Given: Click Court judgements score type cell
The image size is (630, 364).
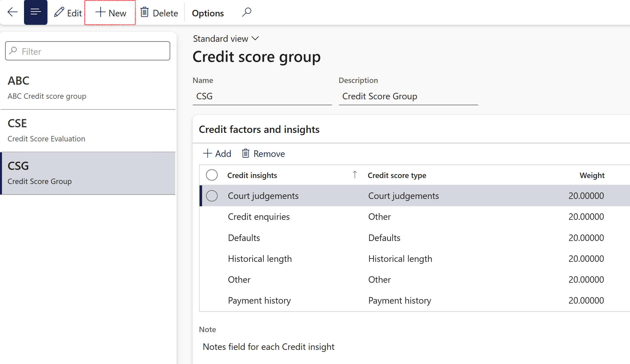Looking at the screenshot, I should [403, 196].
